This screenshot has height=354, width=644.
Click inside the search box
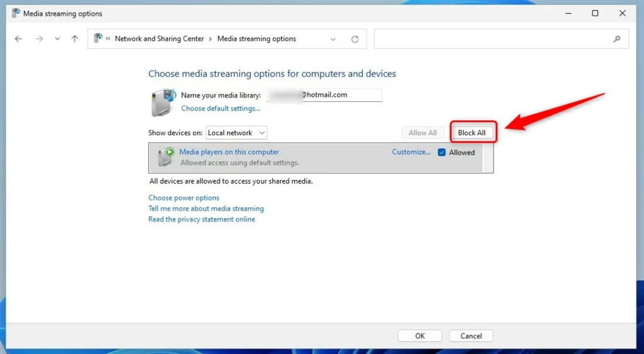point(501,39)
